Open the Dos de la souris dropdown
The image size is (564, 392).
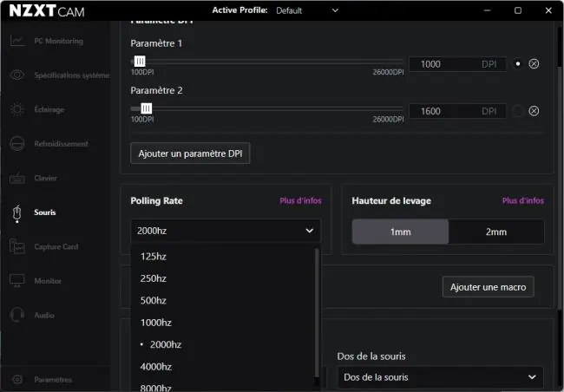tap(440, 377)
